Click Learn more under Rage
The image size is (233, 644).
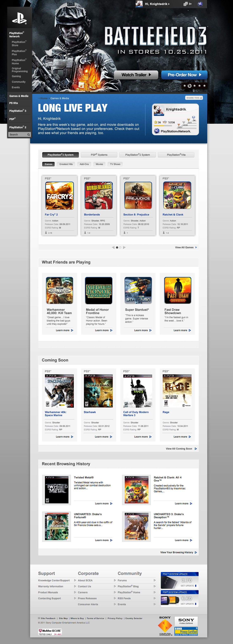(182, 437)
